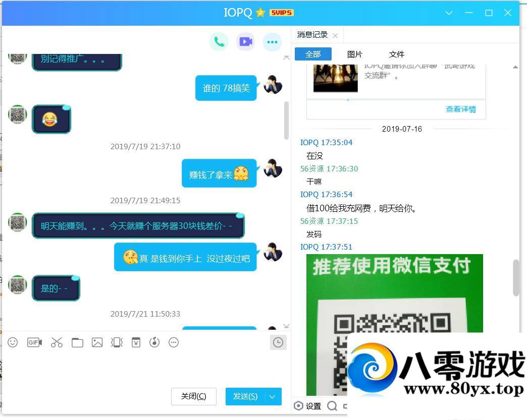Open settings hexagon icon in record panel

298,406
